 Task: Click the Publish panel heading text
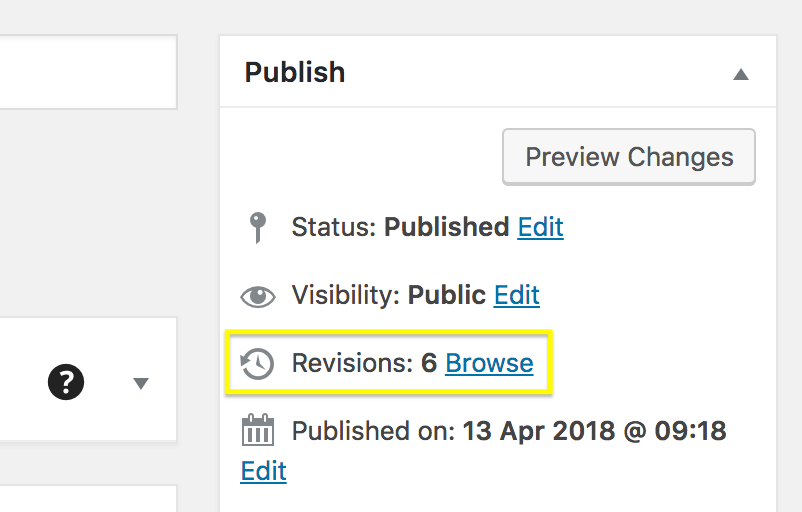pos(295,72)
